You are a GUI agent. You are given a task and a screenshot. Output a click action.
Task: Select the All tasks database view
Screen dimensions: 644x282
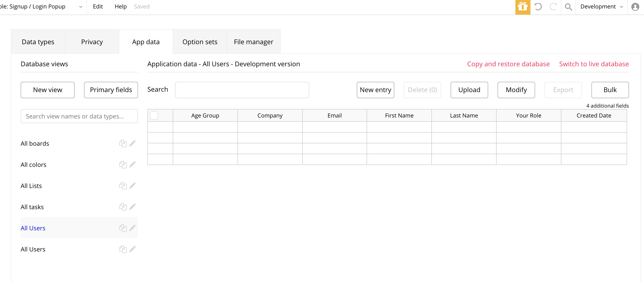coord(32,207)
